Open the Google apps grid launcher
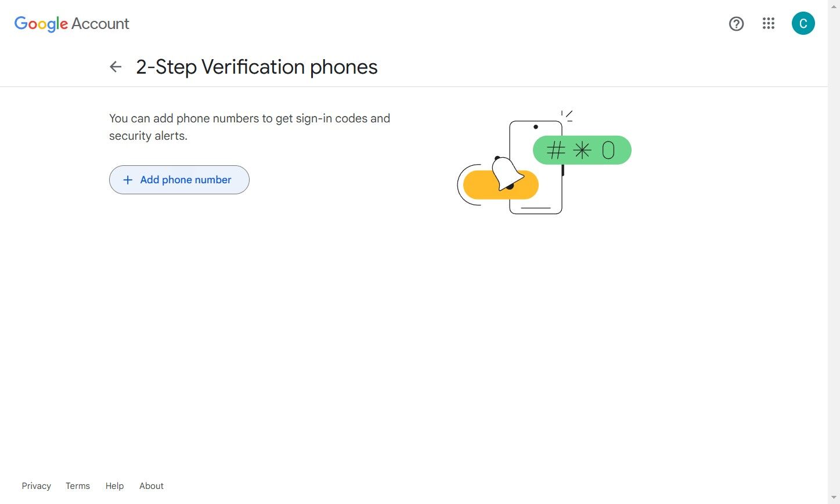 pyautogui.click(x=769, y=24)
